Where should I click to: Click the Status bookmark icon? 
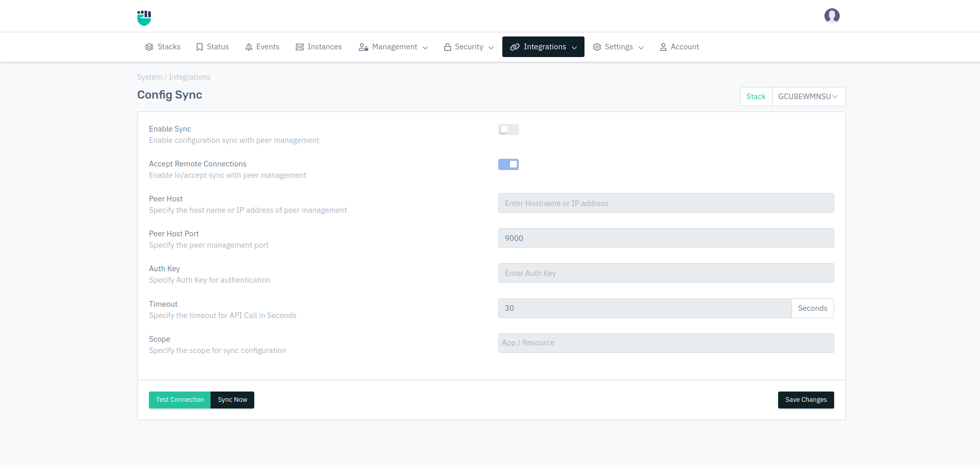click(x=199, y=47)
